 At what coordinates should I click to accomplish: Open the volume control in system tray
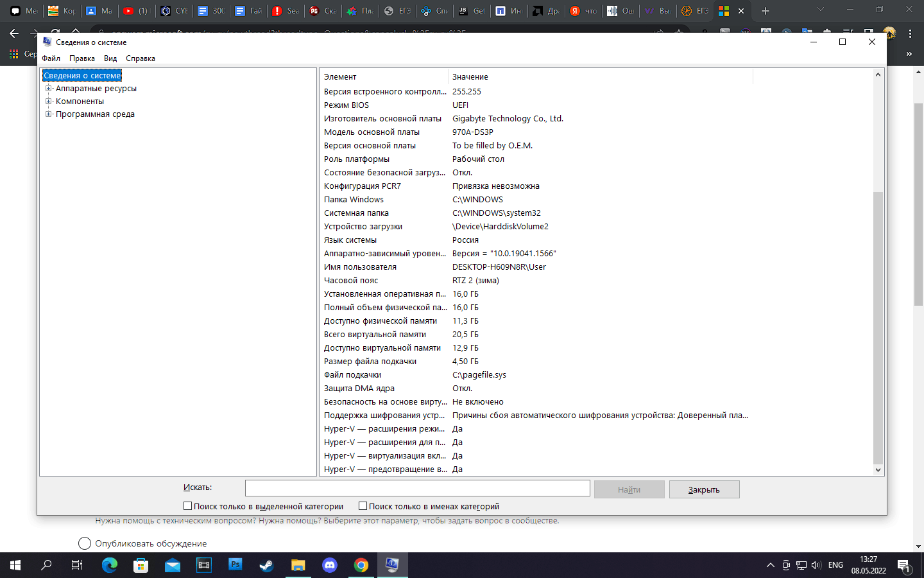tap(816, 565)
